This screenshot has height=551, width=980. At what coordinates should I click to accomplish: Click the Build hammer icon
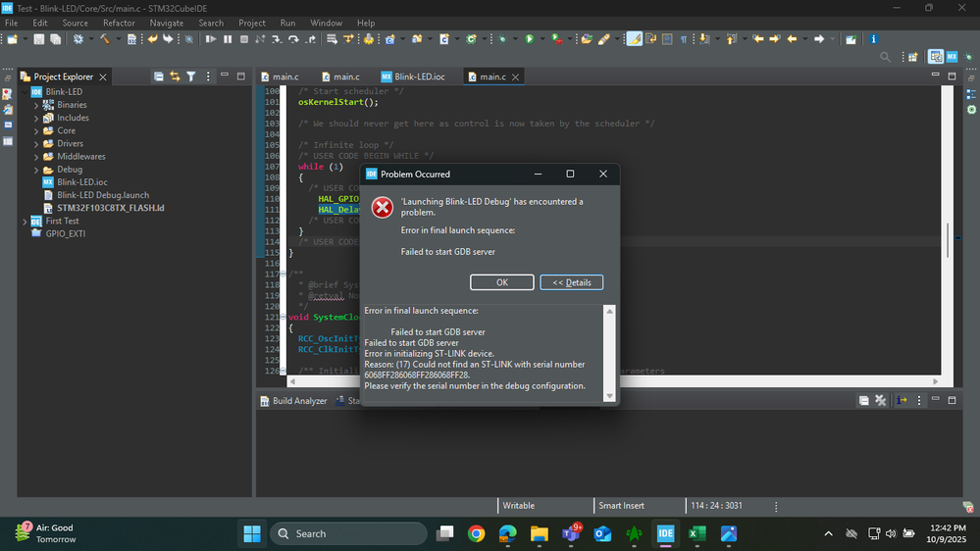click(x=104, y=39)
